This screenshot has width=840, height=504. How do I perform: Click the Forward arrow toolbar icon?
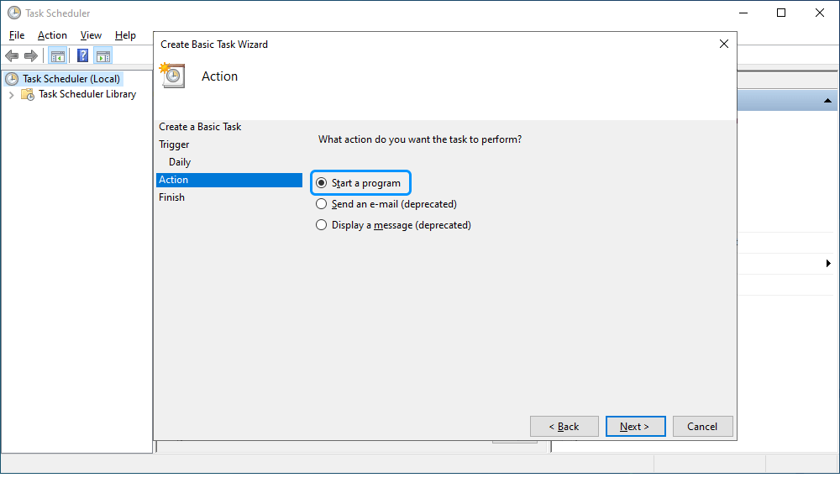click(x=31, y=55)
